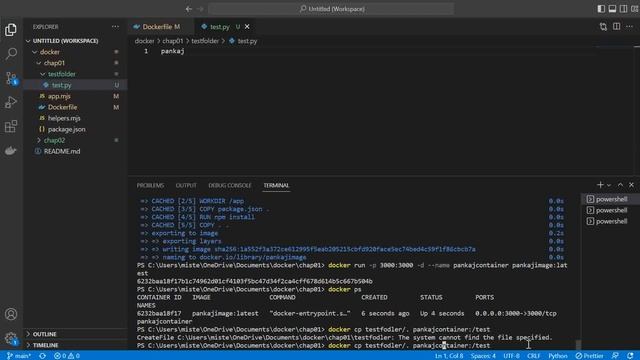Open errors and warnings count in status bar
This screenshot has height=360, width=640.
67,356
